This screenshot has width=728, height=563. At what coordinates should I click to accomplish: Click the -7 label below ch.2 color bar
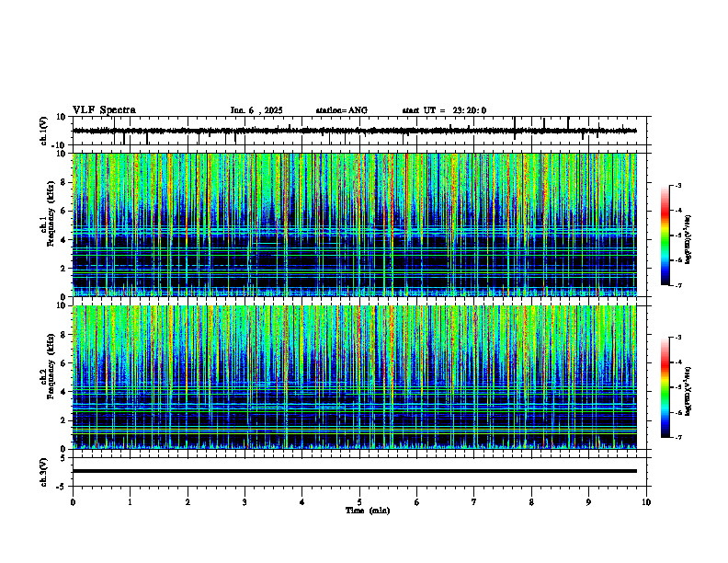tap(677, 437)
